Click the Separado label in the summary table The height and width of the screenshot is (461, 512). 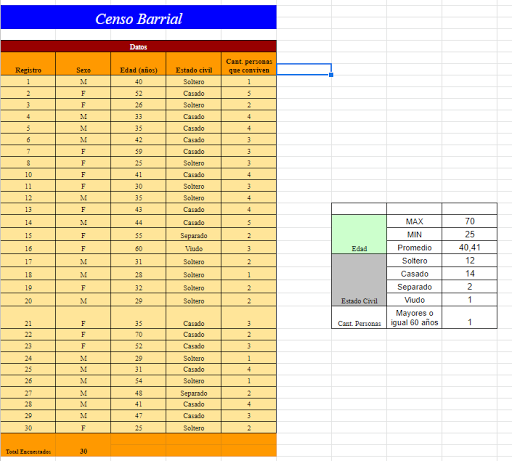point(414,287)
